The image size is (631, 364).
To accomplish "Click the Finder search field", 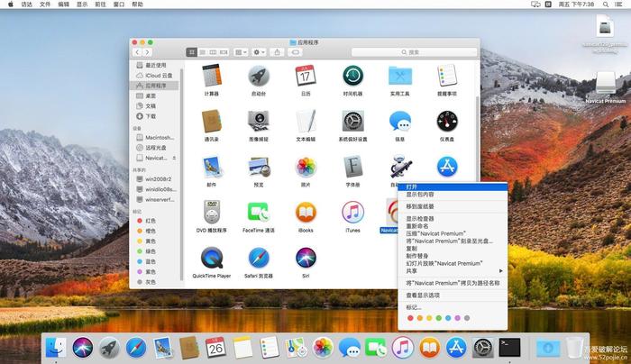I will click(414, 52).
